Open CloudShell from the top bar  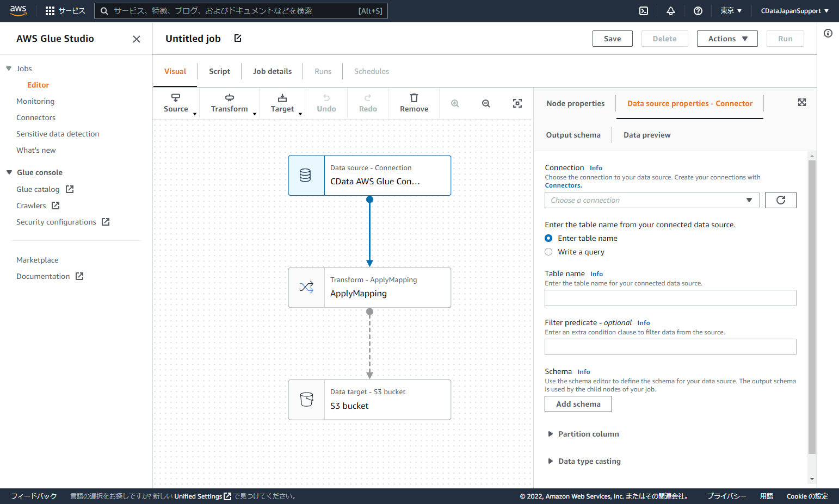coord(643,10)
